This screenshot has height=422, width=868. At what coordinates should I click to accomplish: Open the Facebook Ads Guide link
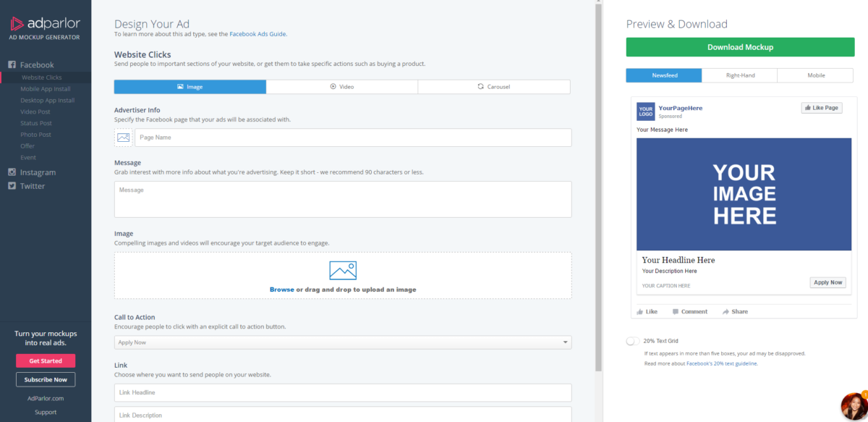tap(258, 34)
